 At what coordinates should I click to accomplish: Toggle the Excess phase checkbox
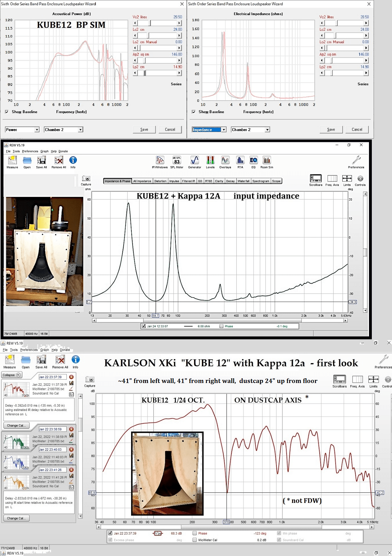pos(110,540)
